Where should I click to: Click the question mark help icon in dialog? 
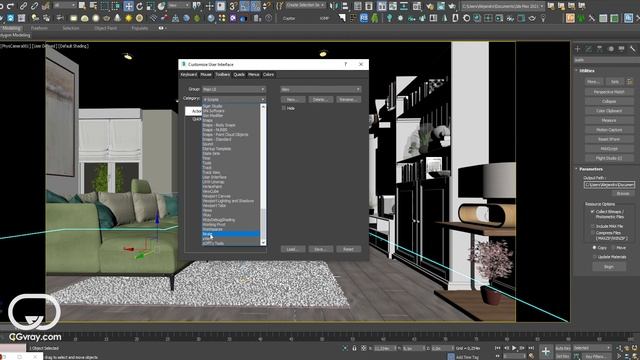click(345, 64)
